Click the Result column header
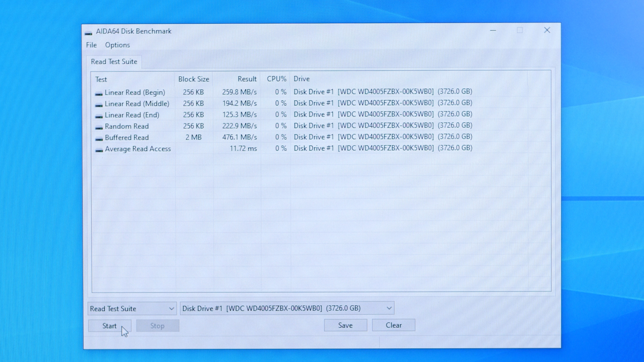The width and height of the screenshot is (644, 362). click(x=237, y=79)
